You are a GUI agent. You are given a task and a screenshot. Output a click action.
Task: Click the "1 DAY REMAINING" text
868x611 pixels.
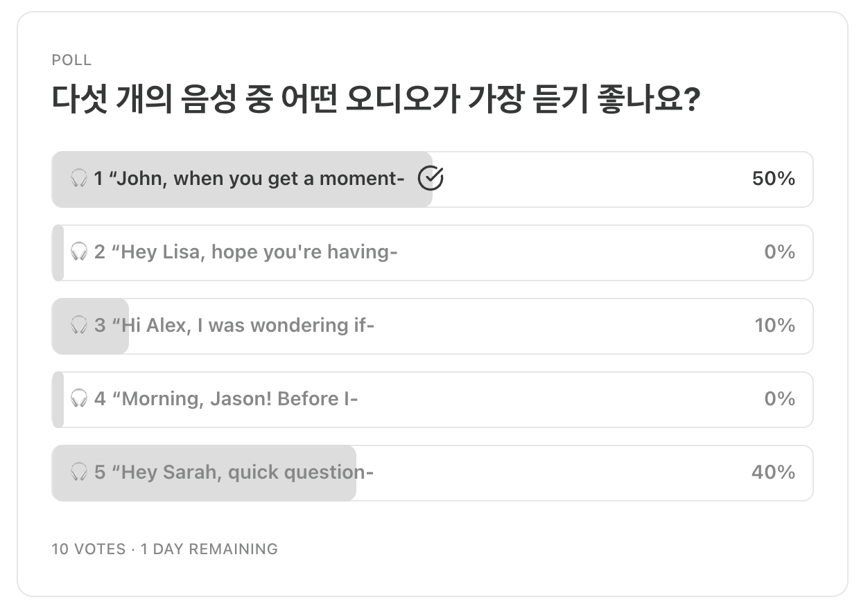tap(209, 549)
